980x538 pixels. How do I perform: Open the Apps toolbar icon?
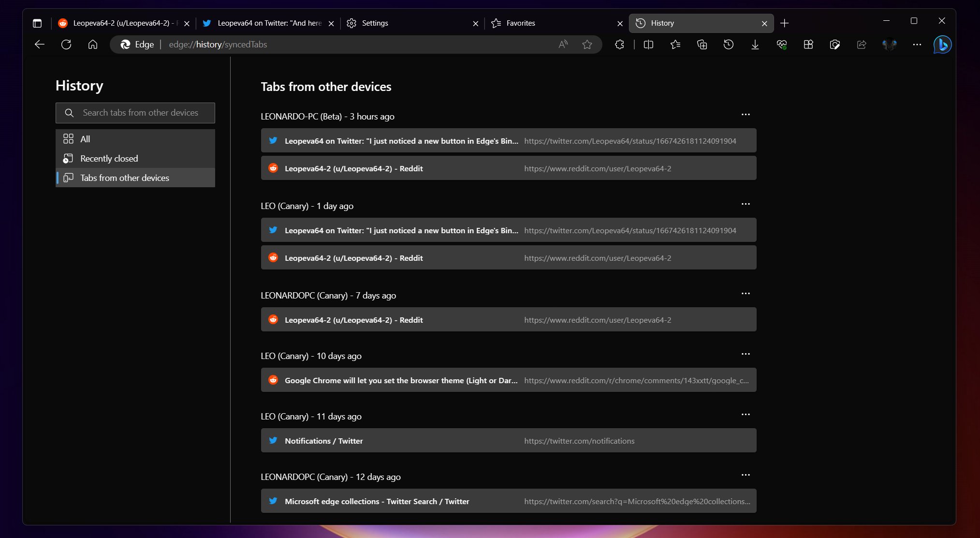tap(808, 45)
